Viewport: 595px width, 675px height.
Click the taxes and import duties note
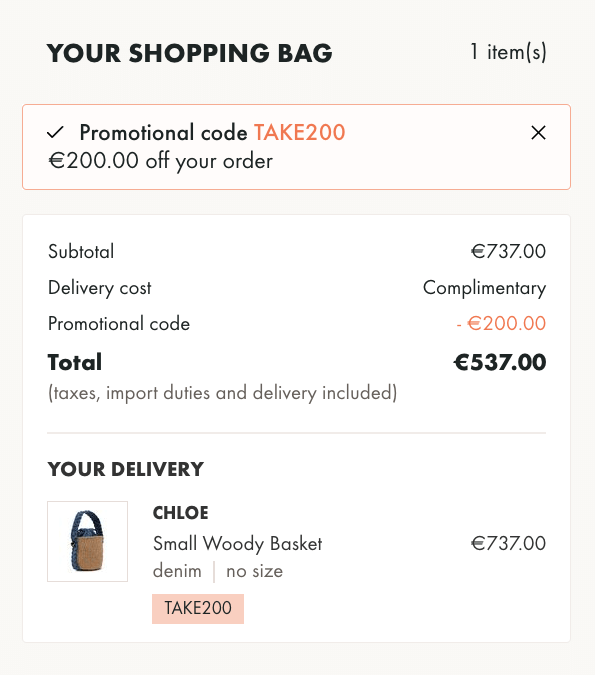point(223,393)
